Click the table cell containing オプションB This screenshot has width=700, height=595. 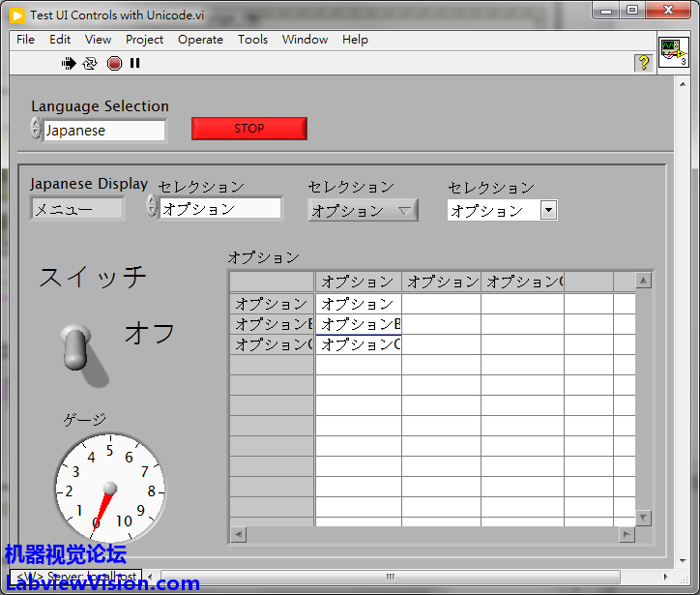coord(359,324)
